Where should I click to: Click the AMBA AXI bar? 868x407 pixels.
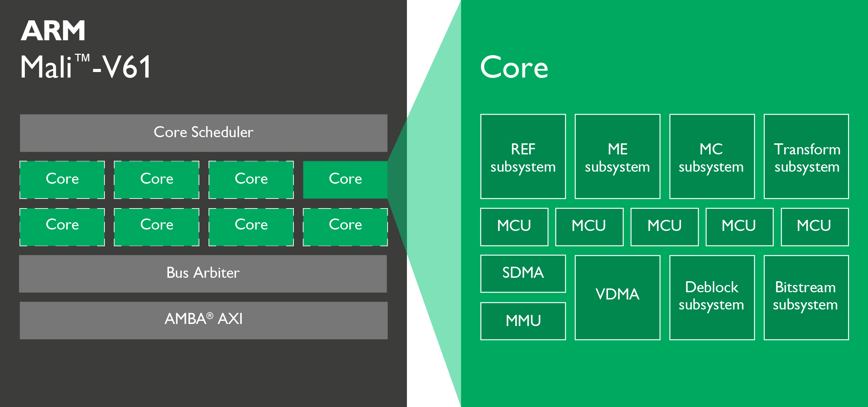pos(203,320)
